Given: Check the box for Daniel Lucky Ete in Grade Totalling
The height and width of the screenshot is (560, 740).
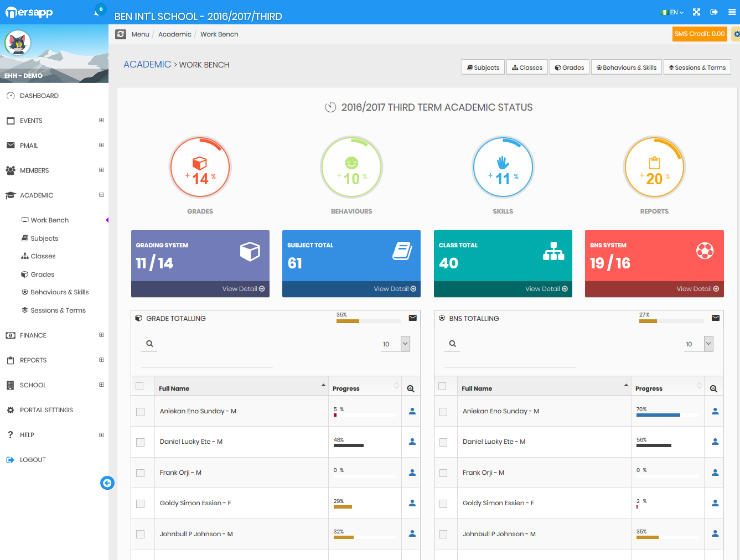Looking at the screenshot, I should pos(140,442).
